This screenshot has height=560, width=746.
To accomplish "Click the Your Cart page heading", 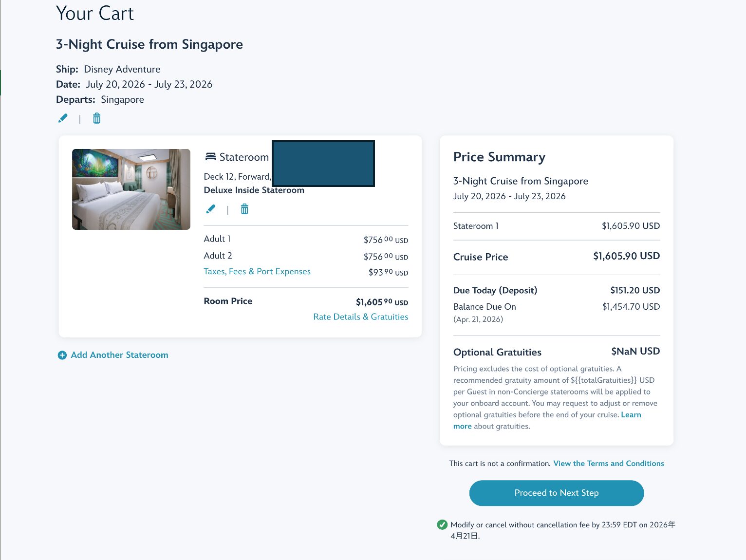I will click(95, 13).
